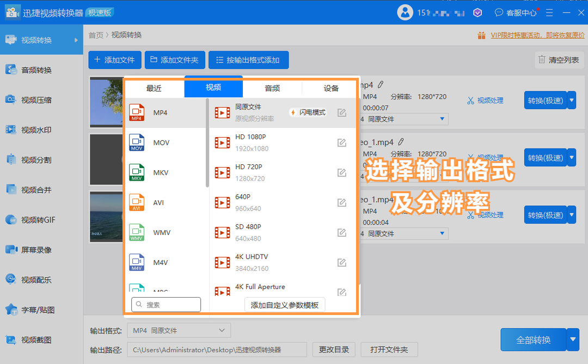Toggle 闪电模式 lightning mode
Image resolution: width=588 pixels, height=364 pixels.
tap(308, 113)
